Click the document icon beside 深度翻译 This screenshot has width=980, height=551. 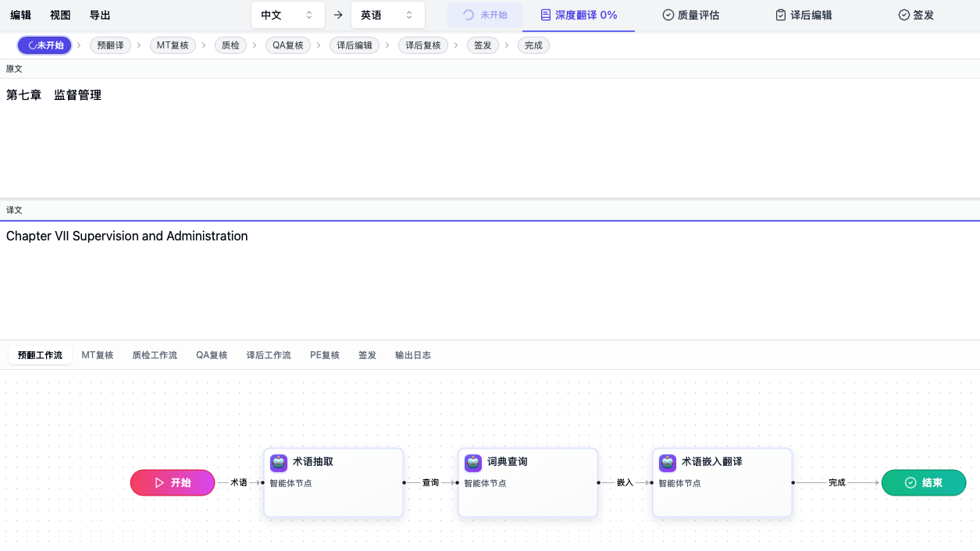(x=546, y=15)
